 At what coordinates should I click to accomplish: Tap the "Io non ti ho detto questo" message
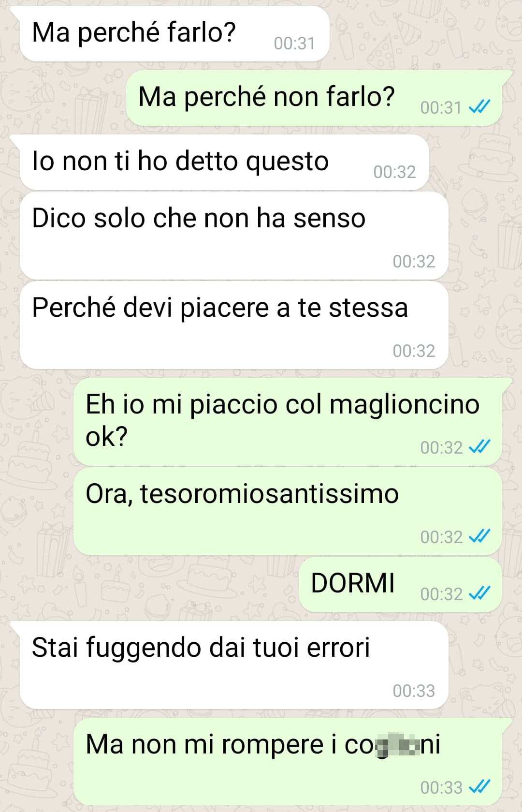click(x=224, y=162)
